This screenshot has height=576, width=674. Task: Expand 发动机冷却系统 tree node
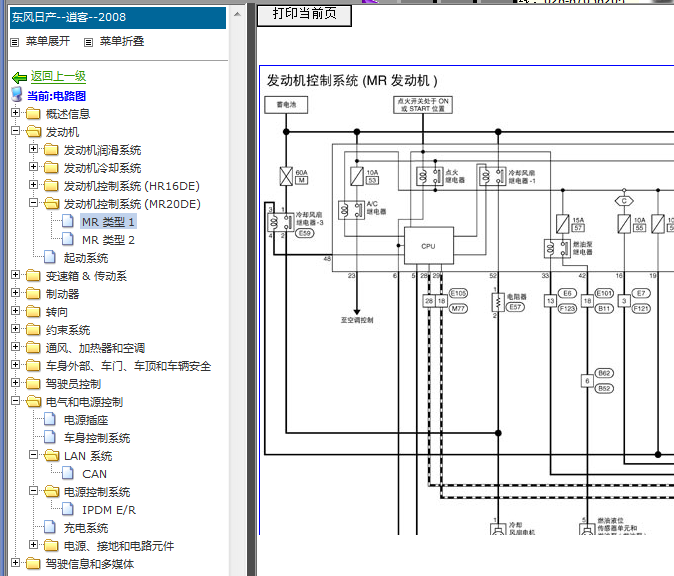tap(33, 167)
